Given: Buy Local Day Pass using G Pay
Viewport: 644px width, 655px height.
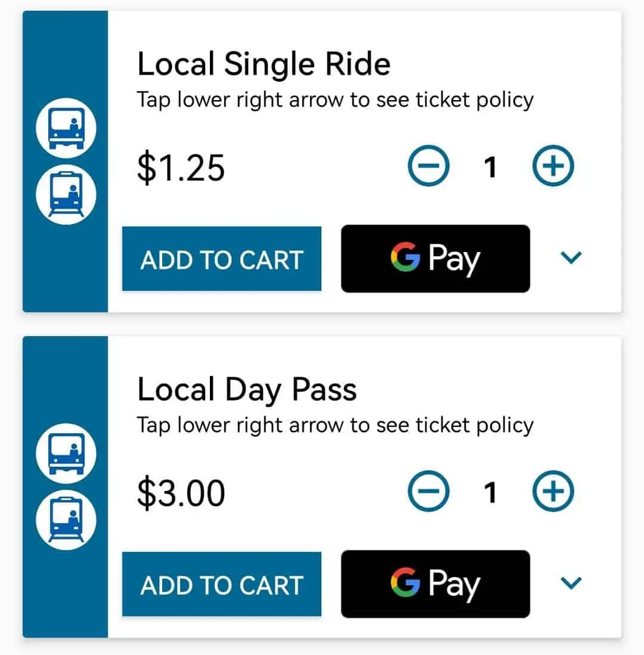Looking at the screenshot, I should pyautogui.click(x=435, y=584).
